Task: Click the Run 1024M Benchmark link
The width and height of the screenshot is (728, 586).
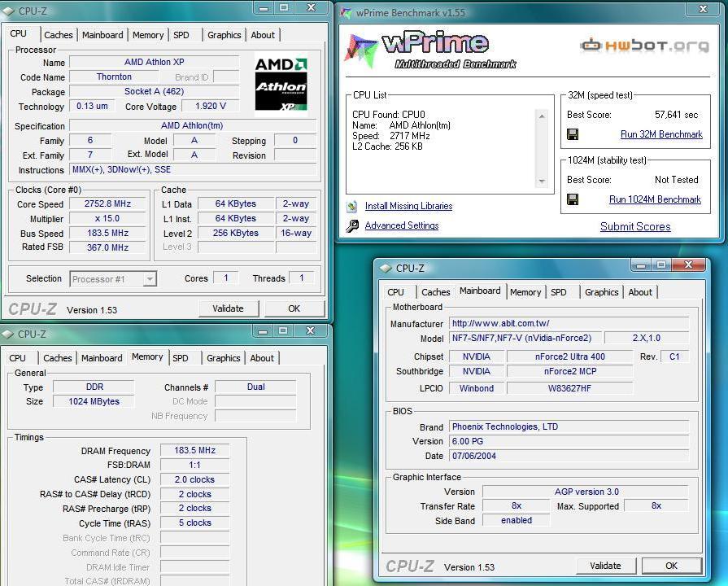Action: [655, 199]
